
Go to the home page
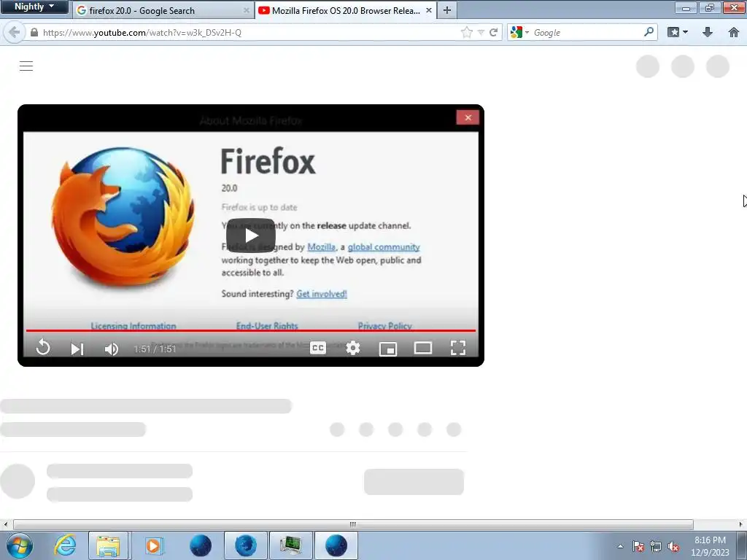(734, 32)
